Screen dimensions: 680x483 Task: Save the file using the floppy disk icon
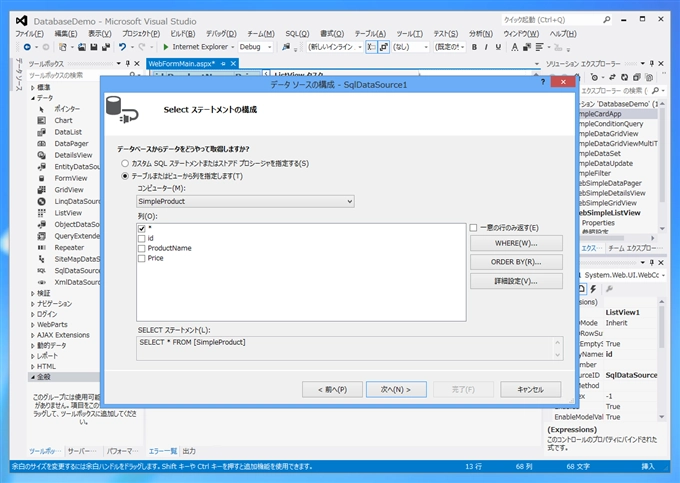click(x=94, y=47)
